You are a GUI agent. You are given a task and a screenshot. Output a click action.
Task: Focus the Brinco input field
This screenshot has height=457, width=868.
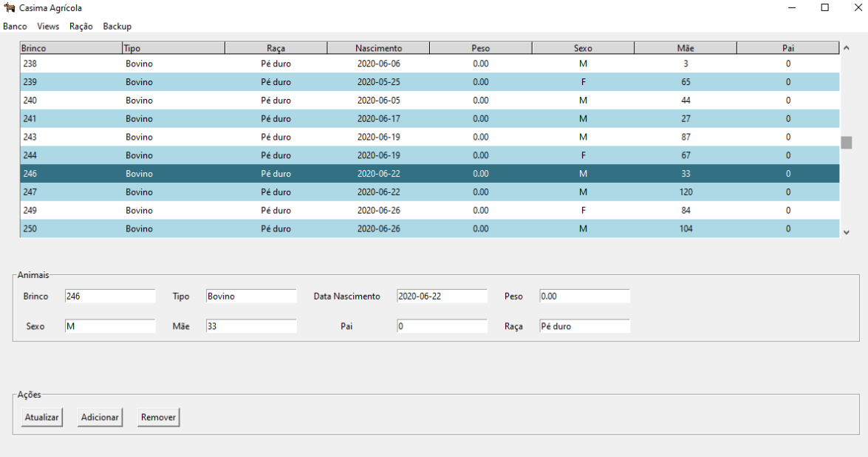tap(110, 297)
